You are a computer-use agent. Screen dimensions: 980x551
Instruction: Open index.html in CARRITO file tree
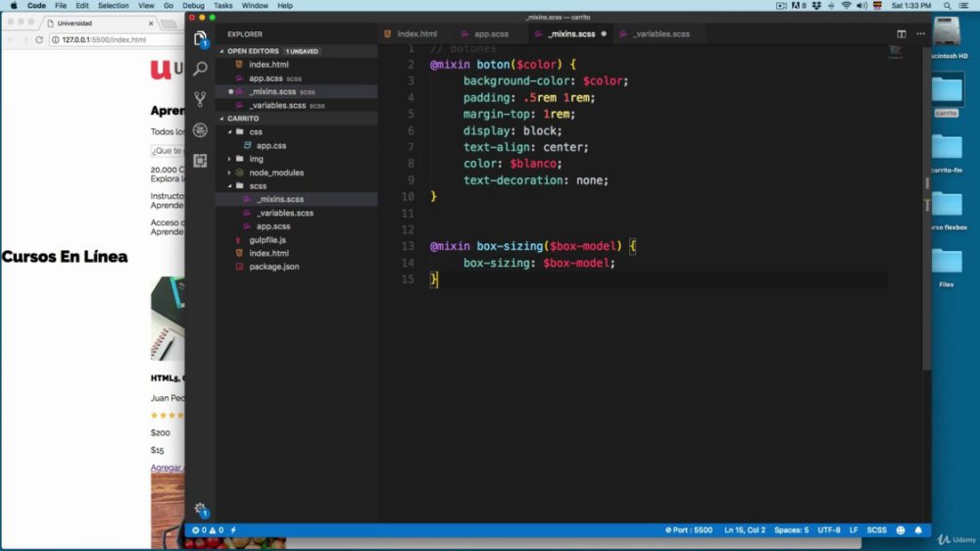point(269,253)
